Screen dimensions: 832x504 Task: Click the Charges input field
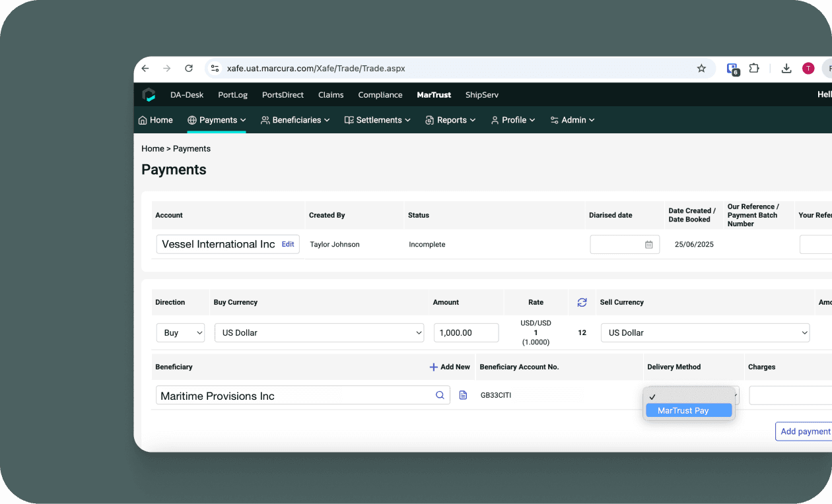coord(790,395)
